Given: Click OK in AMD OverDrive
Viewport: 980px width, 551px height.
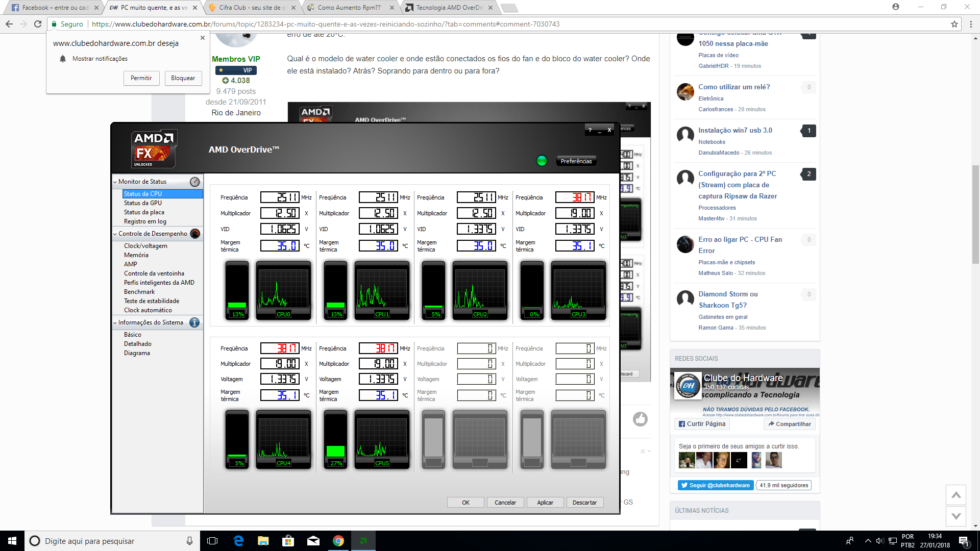Looking at the screenshot, I should 465,503.
